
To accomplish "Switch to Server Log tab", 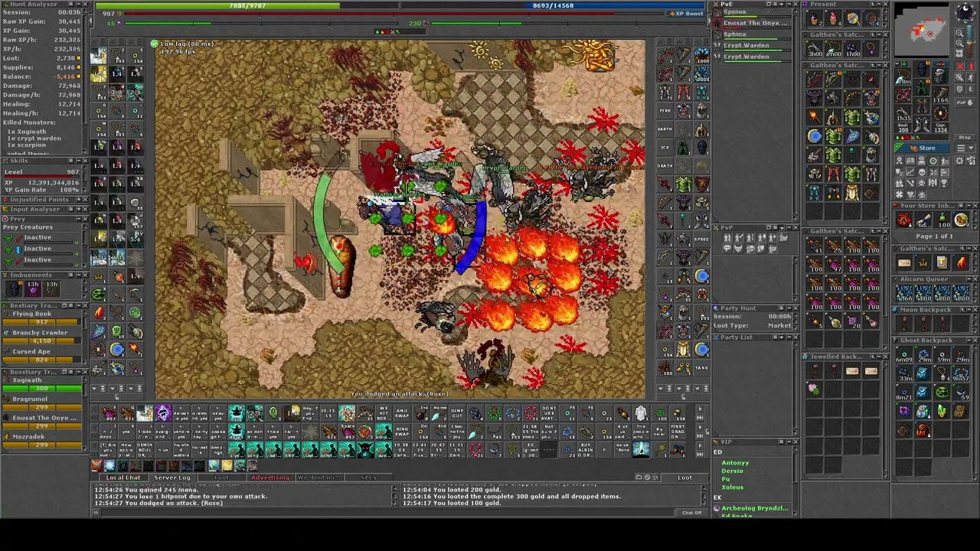I will click(x=172, y=478).
